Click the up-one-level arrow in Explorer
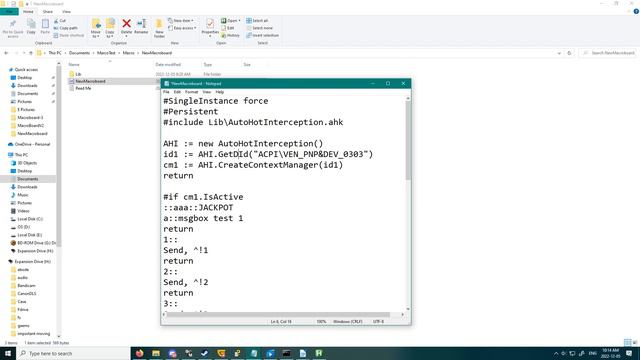 [x=31, y=53]
